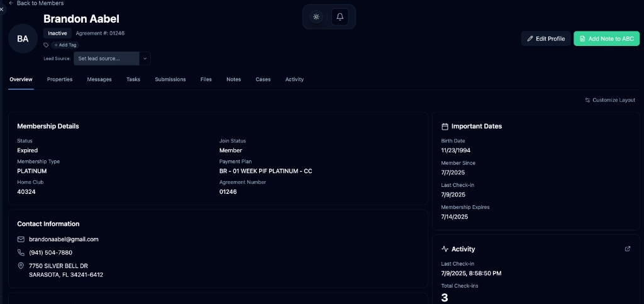Click birth date 11/23/1994
The height and width of the screenshot is (304, 644).
[x=456, y=150]
